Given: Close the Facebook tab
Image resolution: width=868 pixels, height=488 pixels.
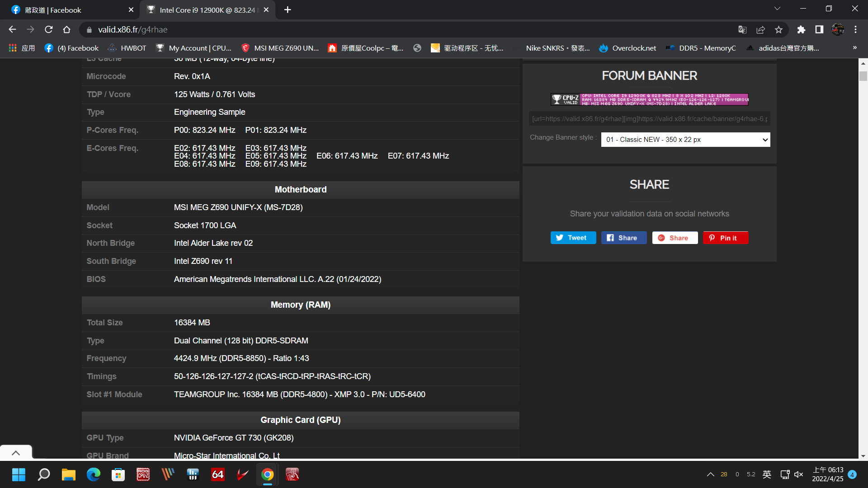Looking at the screenshot, I should (x=131, y=9).
